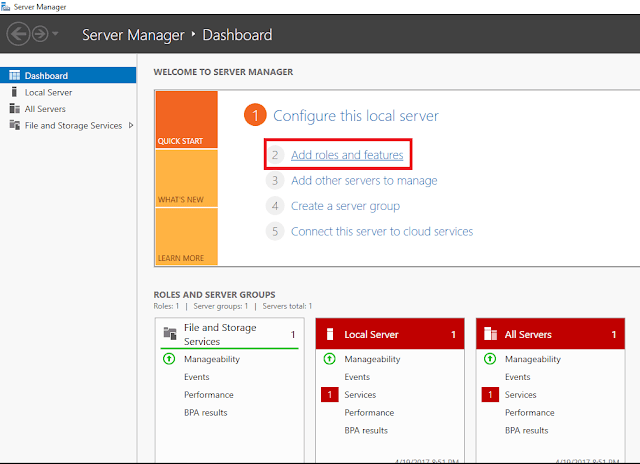Click Manageability in Local Server tile

point(372,359)
